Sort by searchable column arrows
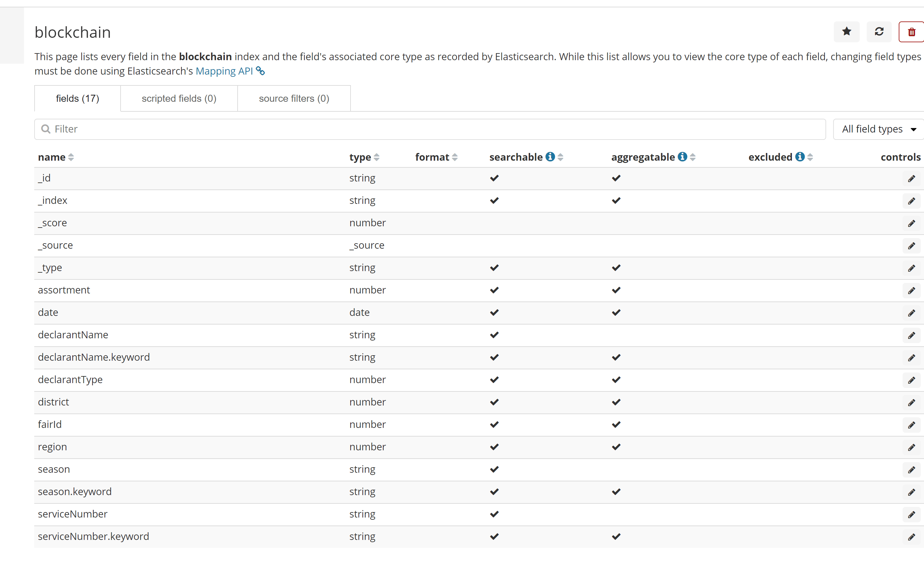The height and width of the screenshot is (562, 924). point(560,157)
